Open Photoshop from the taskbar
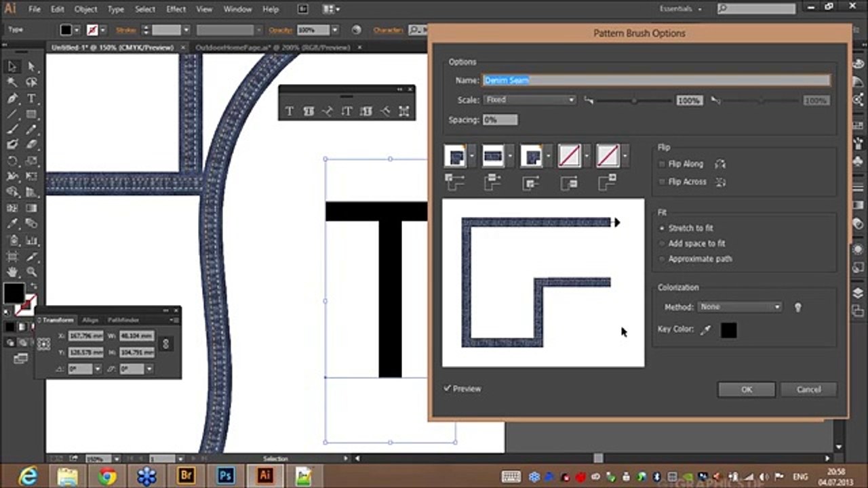Screen dimensions: 868x488 point(224,476)
